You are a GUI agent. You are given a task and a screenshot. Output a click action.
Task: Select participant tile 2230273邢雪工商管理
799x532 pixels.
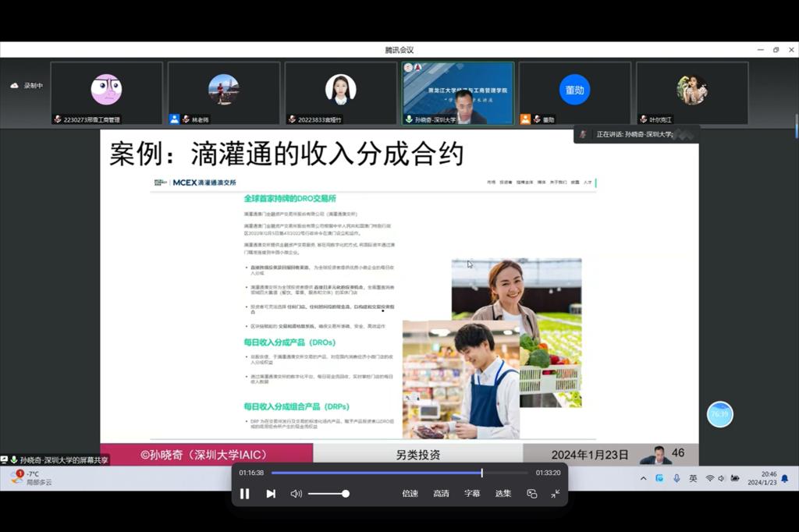[x=106, y=94]
